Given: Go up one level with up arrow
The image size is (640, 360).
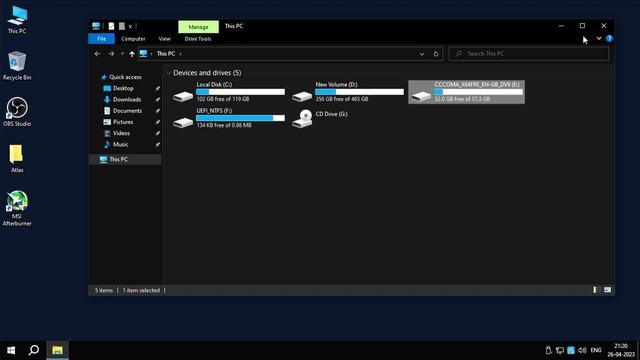Looking at the screenshot, I should 132,53.
